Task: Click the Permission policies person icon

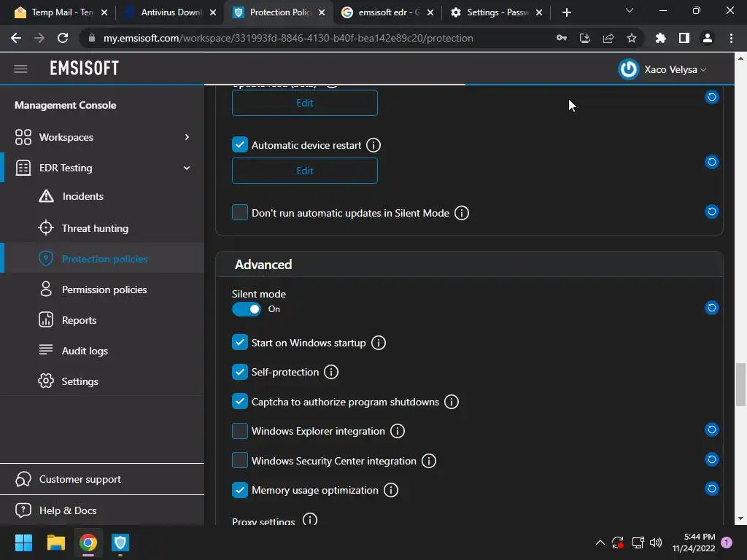Action: [x=46, y=289]
